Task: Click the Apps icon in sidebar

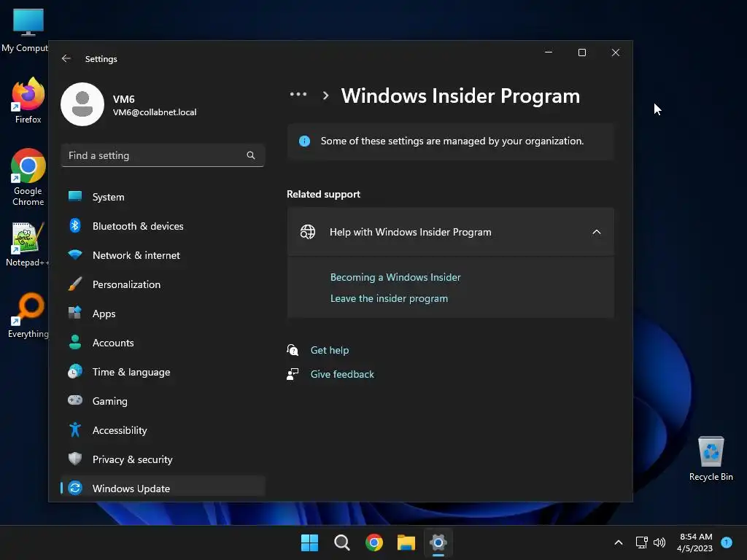Action: point(75,313)
